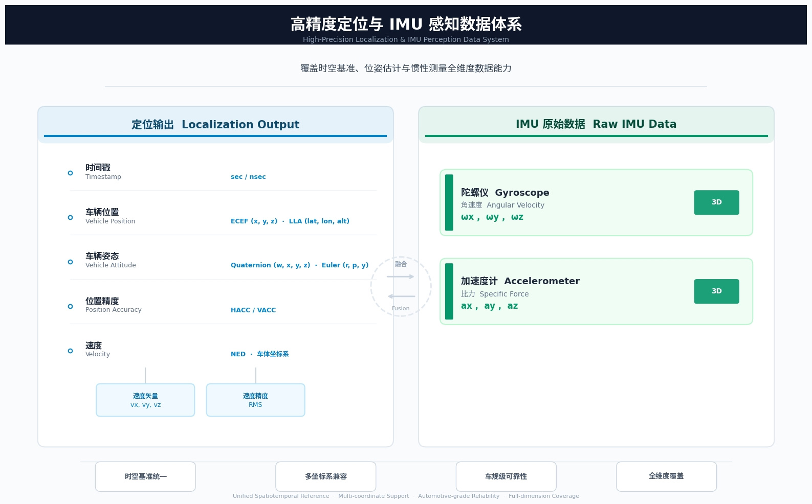Click the ωx, ωy, ωz text
The height and width of the screenshot is (504, 812).
point(492,217)
